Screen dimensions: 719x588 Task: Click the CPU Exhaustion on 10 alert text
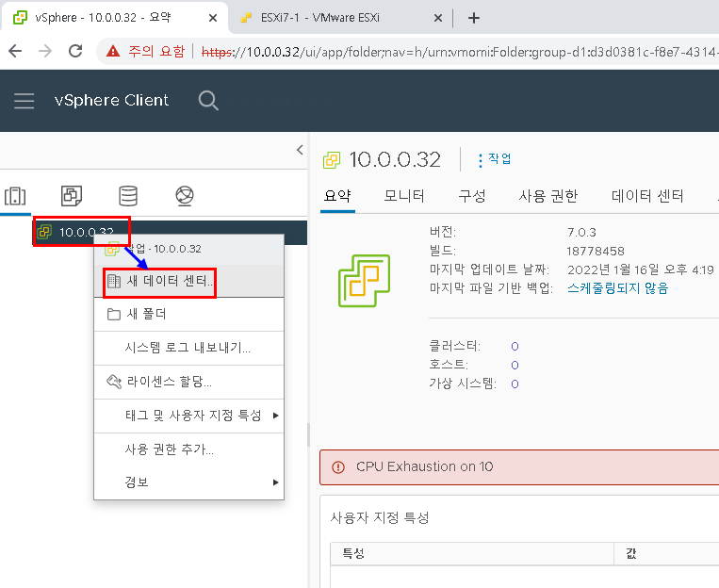point(425,467)
